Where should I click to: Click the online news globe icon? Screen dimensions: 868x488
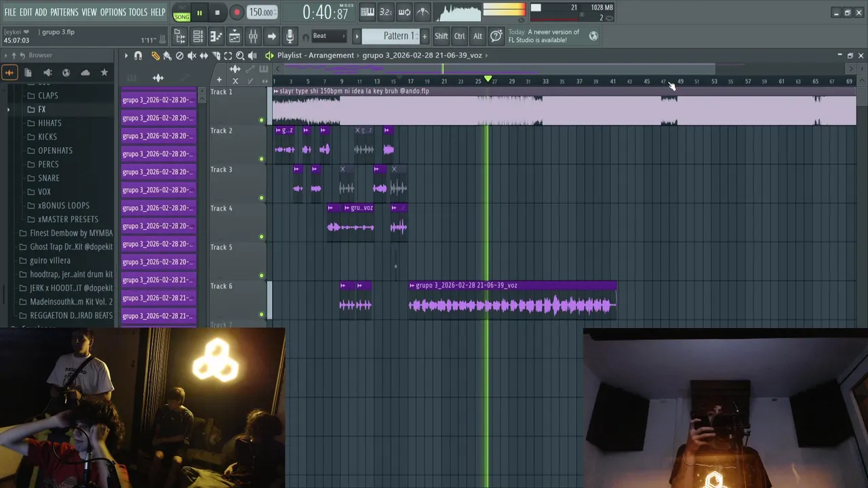point(593,36)
